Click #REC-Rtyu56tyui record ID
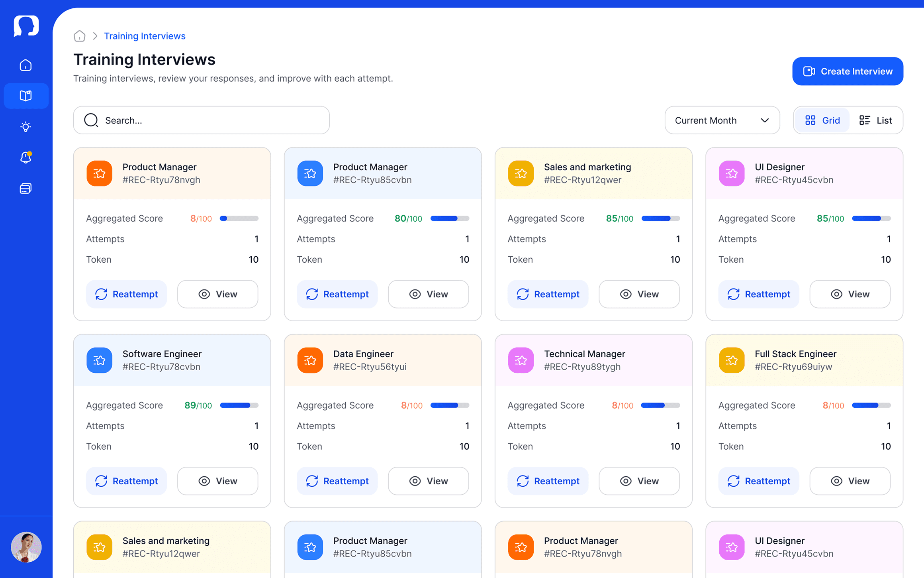 click(x=370, y=367)
